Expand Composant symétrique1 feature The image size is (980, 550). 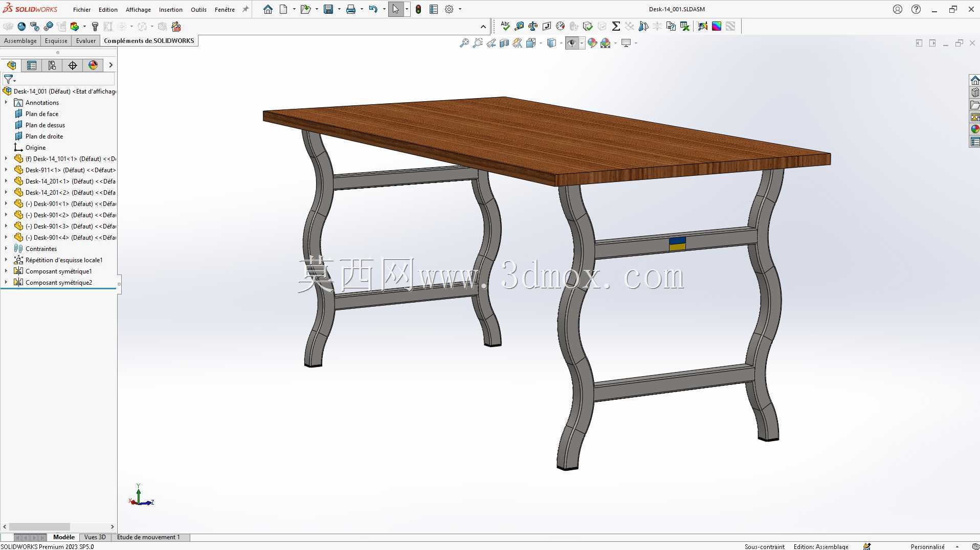(6, 271)
